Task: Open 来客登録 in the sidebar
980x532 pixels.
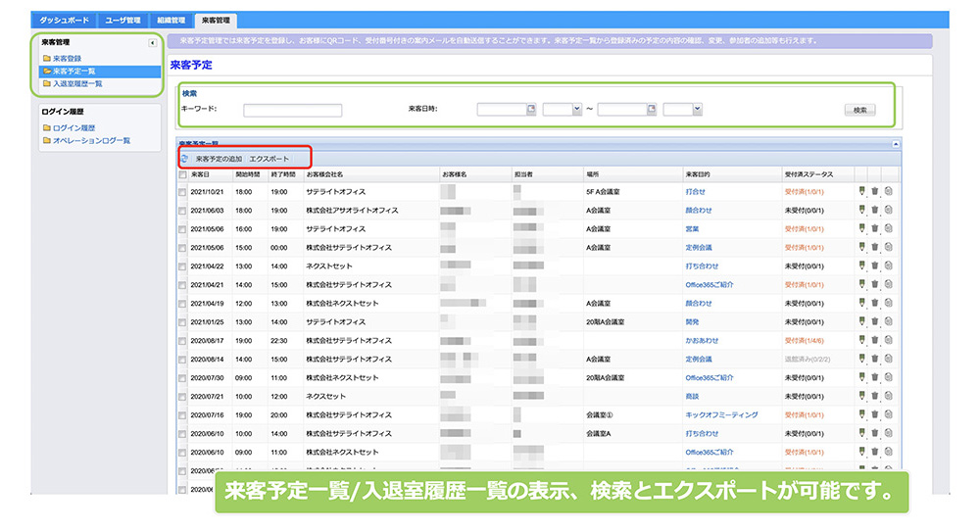Action: coord(67,58)
